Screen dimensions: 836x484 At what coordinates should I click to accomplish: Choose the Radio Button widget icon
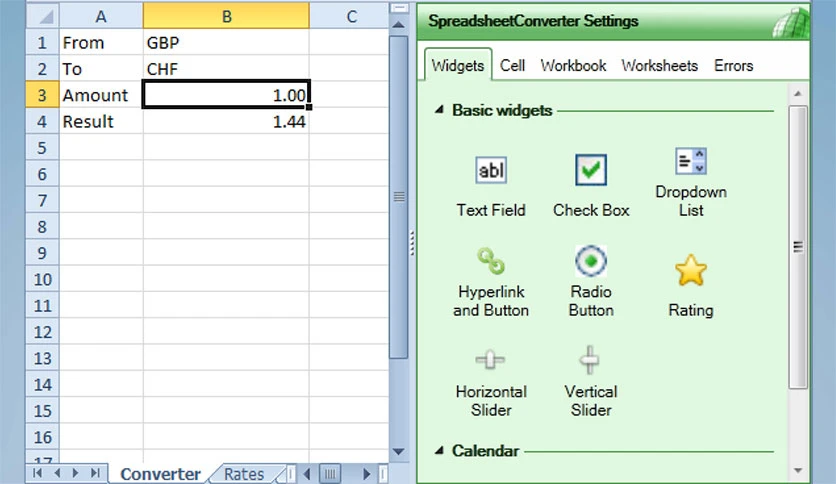591,261
